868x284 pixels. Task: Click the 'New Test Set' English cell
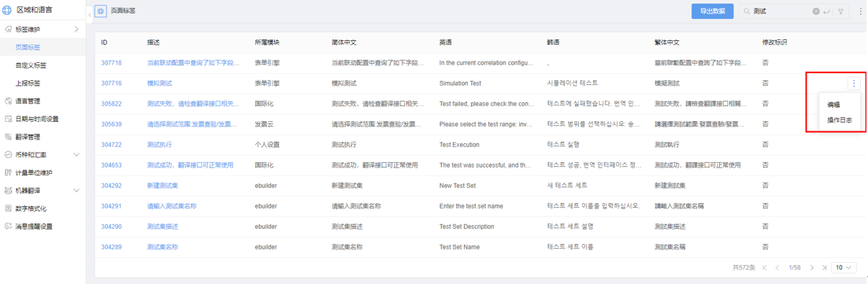coord(458,186)
